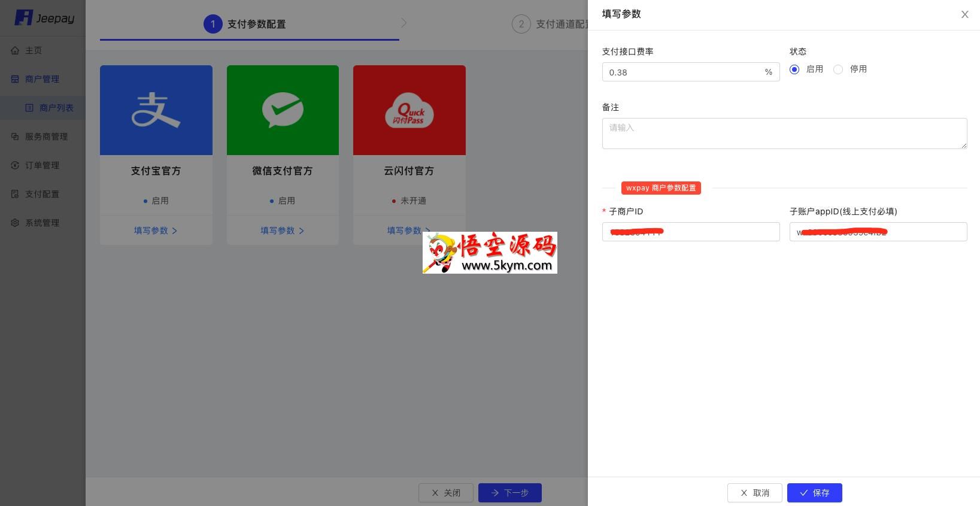This screenshot has height=506, width=980.
Task: Click the 订单管理 sidebar icon
Action: (x=15, y=165)
